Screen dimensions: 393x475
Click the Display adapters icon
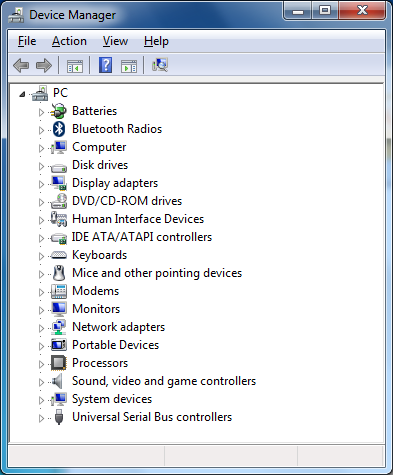(x=59, y=183)
